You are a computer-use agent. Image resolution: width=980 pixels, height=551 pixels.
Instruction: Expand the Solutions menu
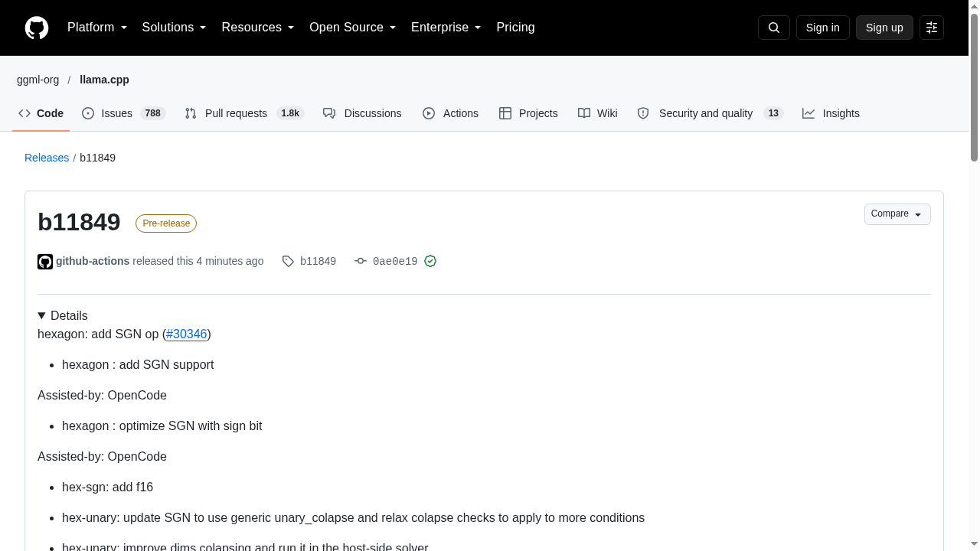pyautogui.click(x=175, y=28)
